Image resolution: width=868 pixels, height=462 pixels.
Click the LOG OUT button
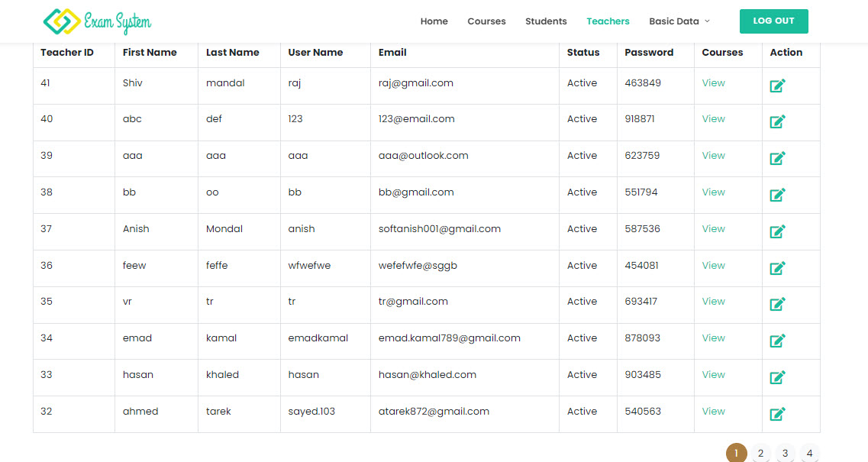click(x=773, y=21)
